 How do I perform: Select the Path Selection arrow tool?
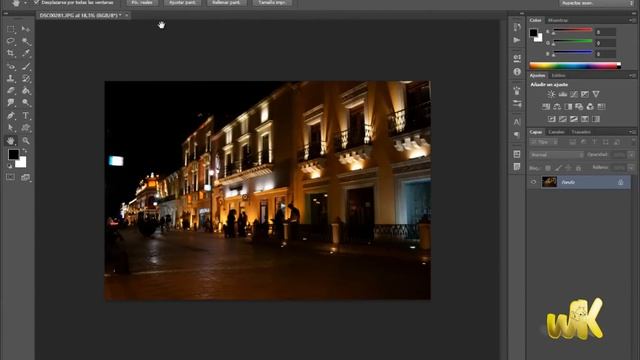pyautogui.click(x=11, y=128)
